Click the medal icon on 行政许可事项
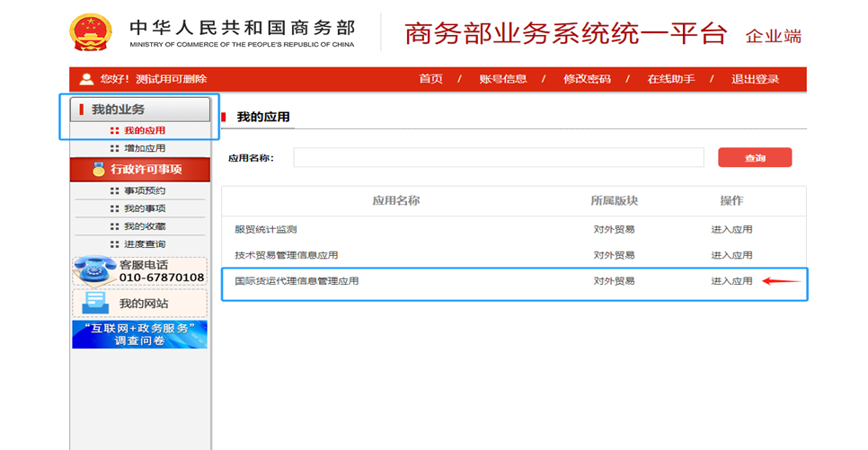Image resolution: width=868 pixels, height=450 pixels. click(99, 169)
